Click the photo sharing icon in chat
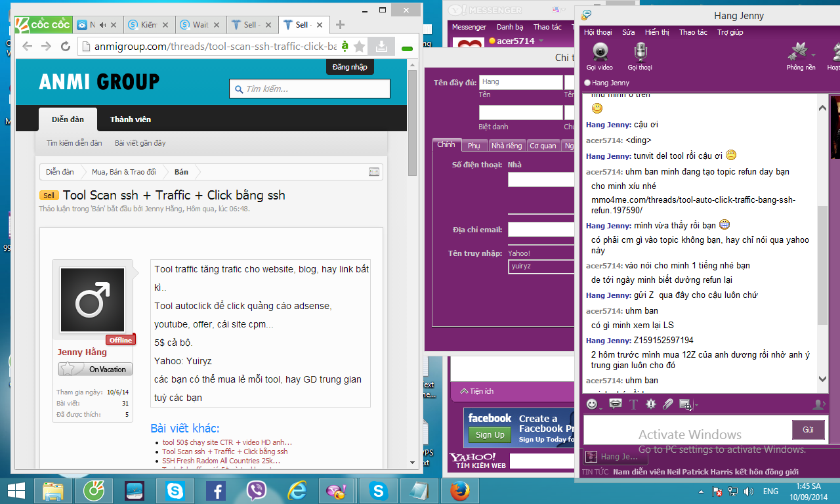840x504 pixels. point(684,404)
